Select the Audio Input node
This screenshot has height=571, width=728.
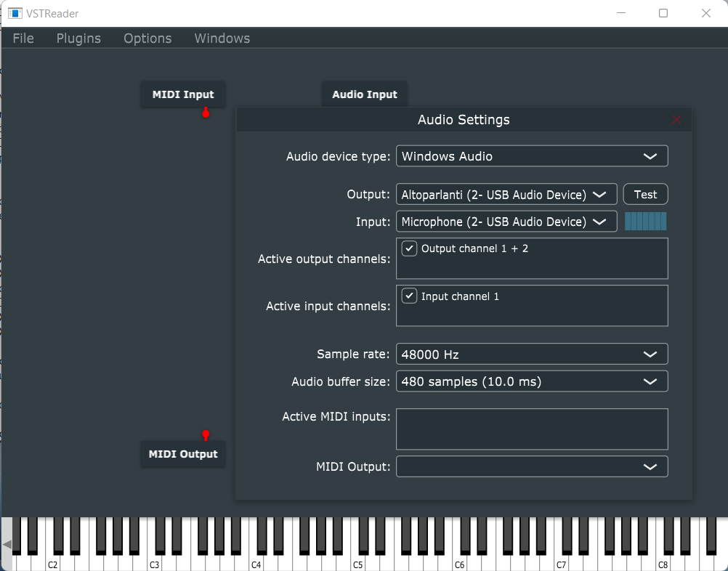tap(365, 94)
